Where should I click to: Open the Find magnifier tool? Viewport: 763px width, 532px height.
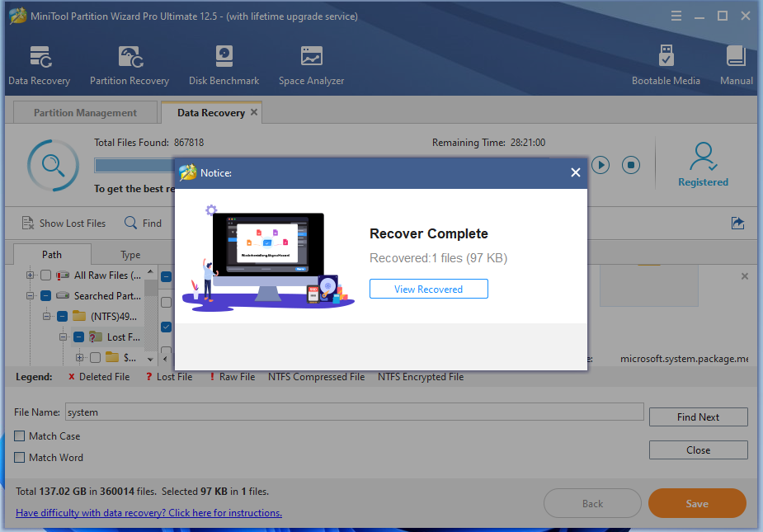(x=143, y=223)
